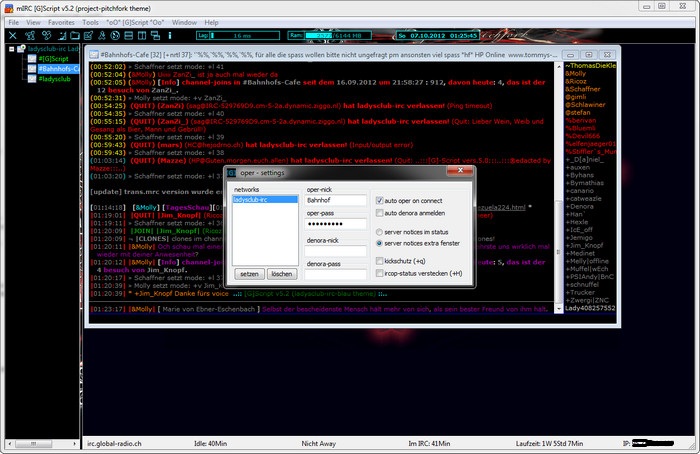
Task: Open the Window menu
Action: (x=184, y=22)
